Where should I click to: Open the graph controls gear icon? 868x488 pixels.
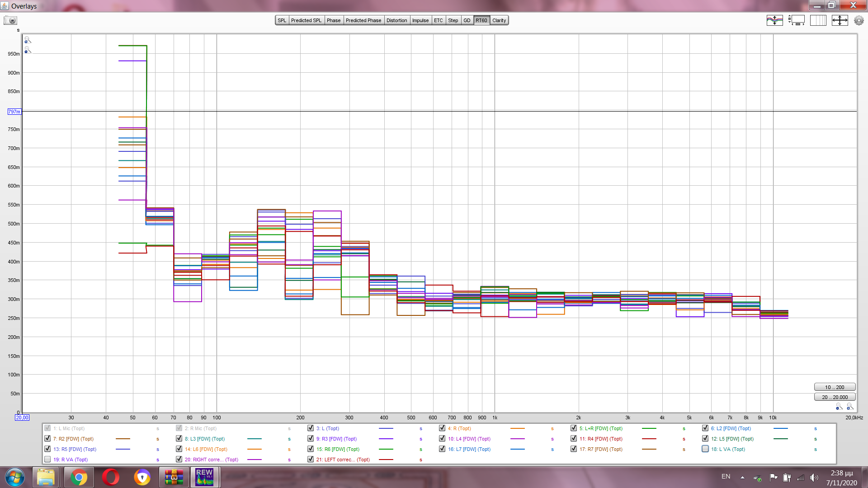(859, 20)
